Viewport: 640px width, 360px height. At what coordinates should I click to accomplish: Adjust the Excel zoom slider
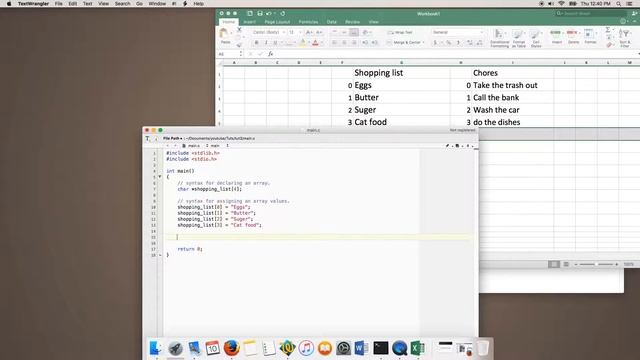coord(596,264)
